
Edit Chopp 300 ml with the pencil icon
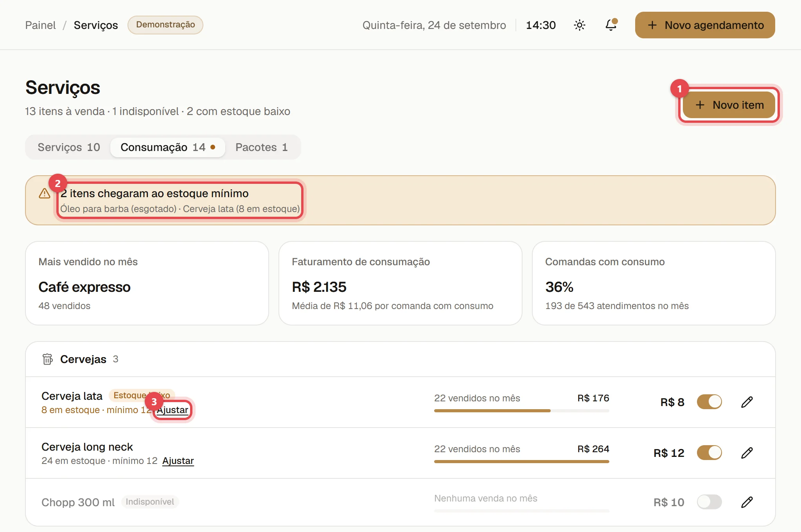[747, 502]
